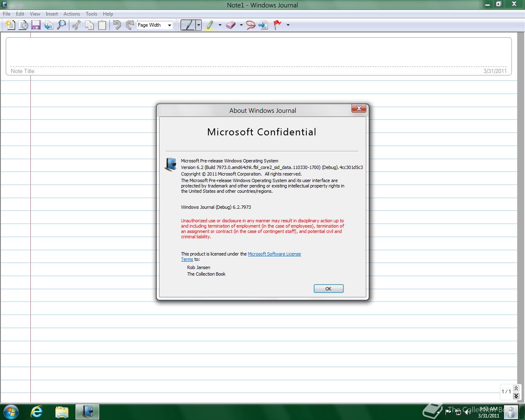
Task: Click the Start button orb
Action: click(11, 411)
